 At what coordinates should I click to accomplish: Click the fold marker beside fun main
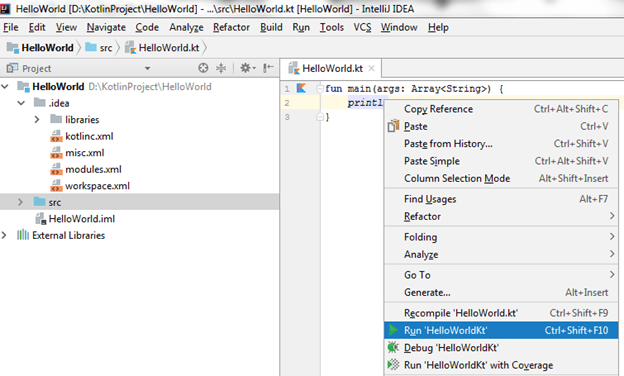(319, 88)
